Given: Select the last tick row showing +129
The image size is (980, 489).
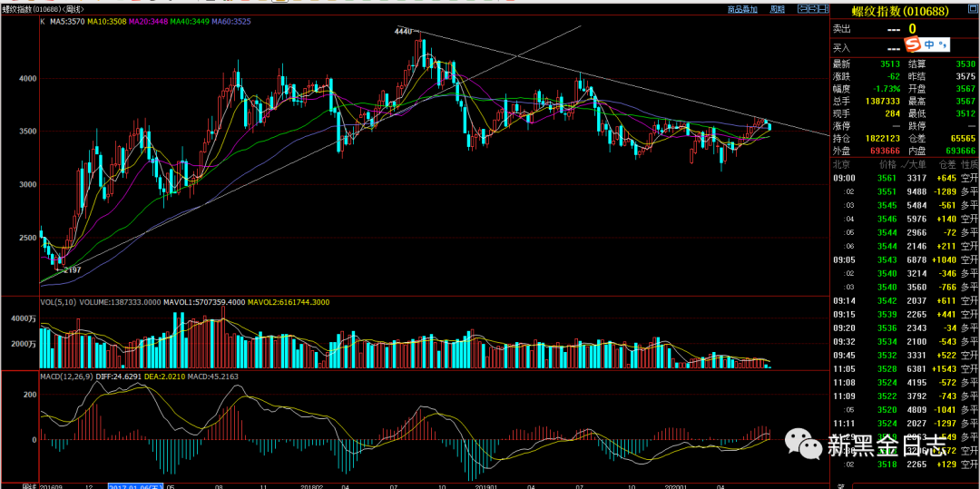Looking at the screenshot, I should tap(905, 464).
